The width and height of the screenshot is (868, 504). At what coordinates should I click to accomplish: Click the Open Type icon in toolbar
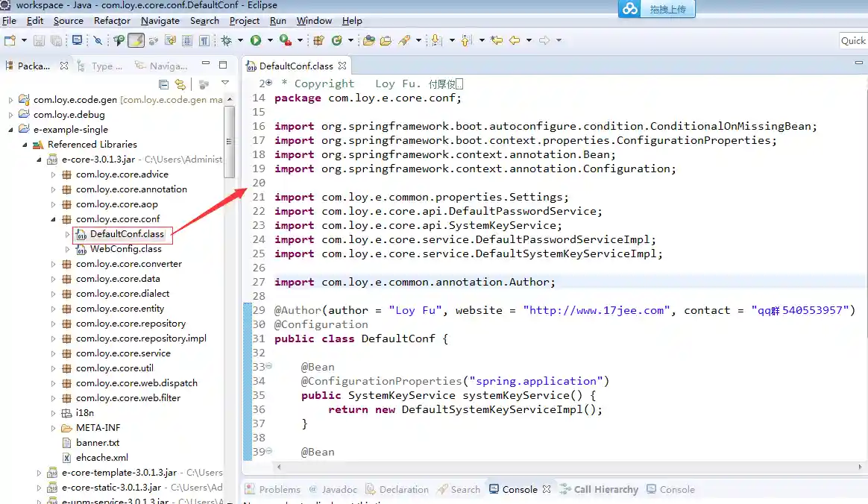(x=368, y=40)
